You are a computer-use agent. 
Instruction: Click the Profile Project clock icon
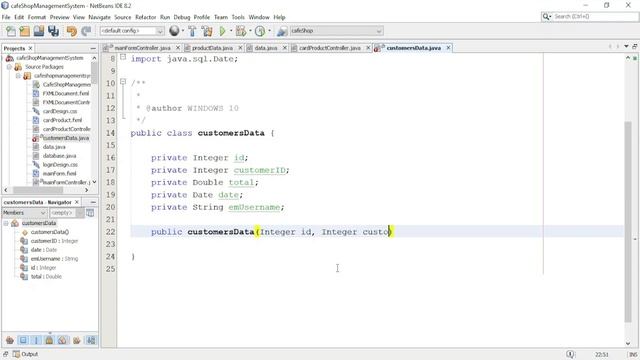260,31
